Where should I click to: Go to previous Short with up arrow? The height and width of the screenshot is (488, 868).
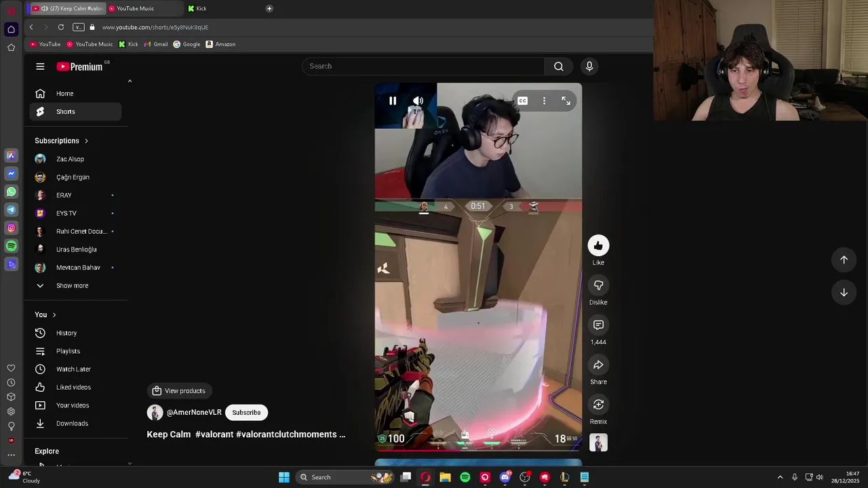(844, 260)
